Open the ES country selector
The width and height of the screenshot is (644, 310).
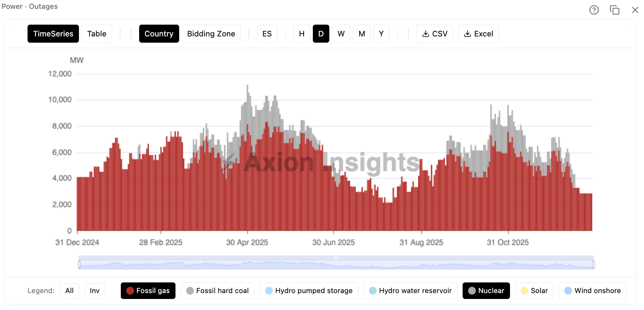[267, 34]
